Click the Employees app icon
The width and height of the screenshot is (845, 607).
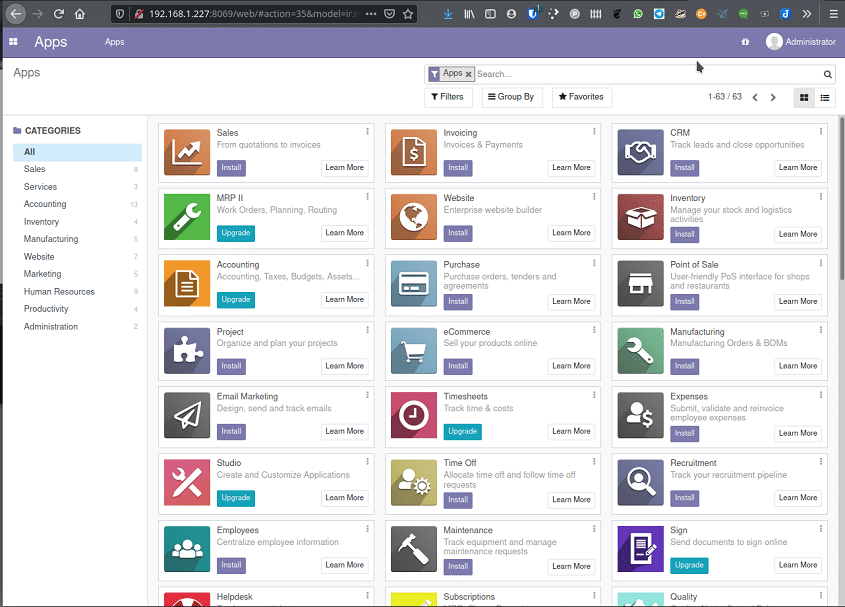click(187, 549)
